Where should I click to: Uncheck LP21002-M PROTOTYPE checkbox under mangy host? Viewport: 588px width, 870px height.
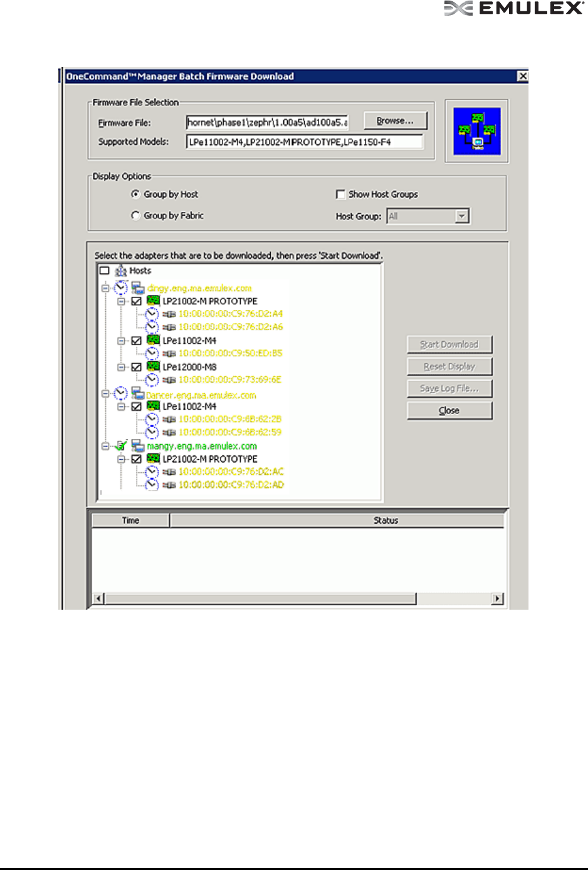click(x=136, y=459)
